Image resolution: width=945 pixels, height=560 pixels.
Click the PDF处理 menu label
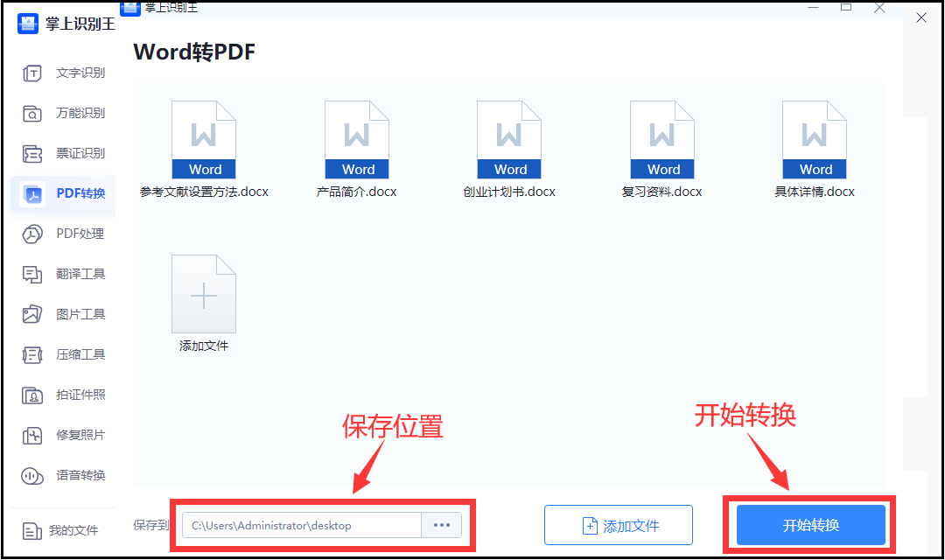tap(80, 234)
